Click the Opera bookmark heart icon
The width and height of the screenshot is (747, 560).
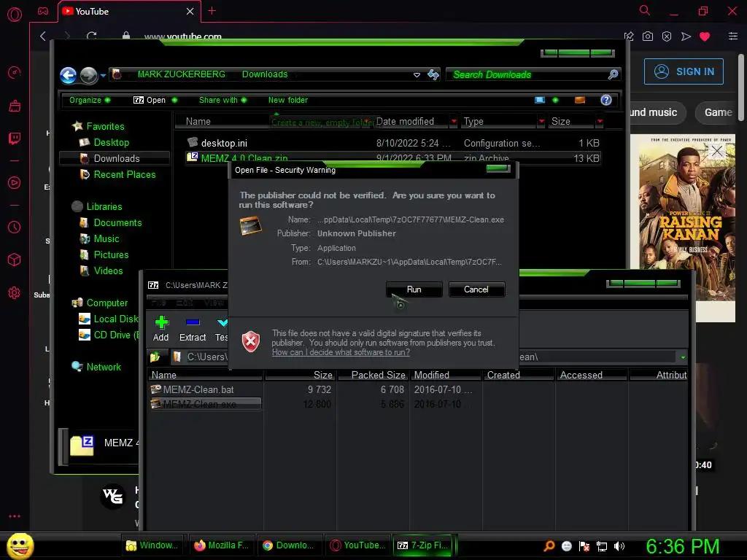[x=705, y=36]
